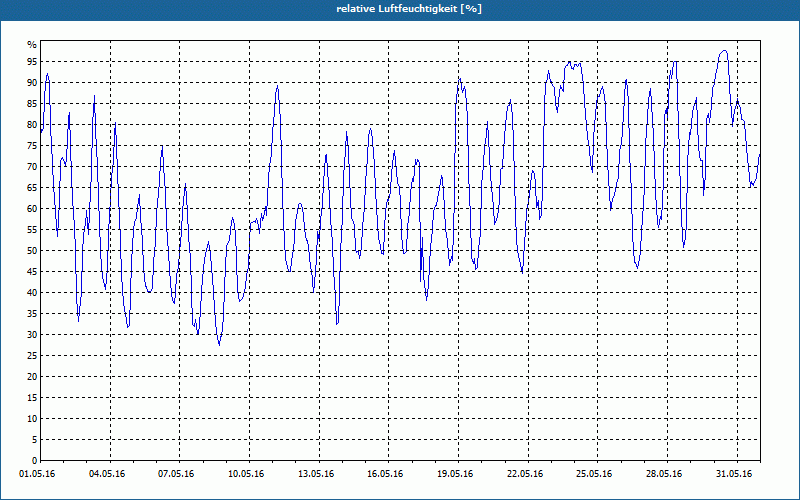800x500 pixels.
Task: Click the date label '13.05.16'
Action: pos(316,474)
